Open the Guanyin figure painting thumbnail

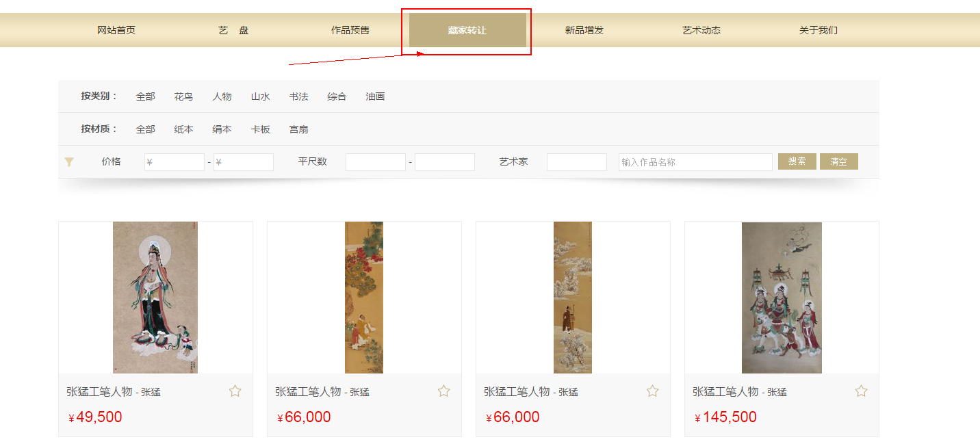155,298
